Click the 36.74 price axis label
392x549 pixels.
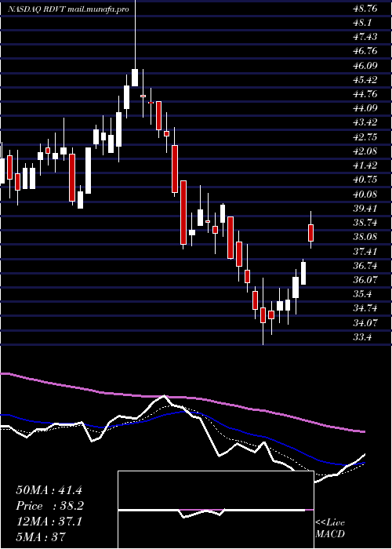click(x=365, y=266)
